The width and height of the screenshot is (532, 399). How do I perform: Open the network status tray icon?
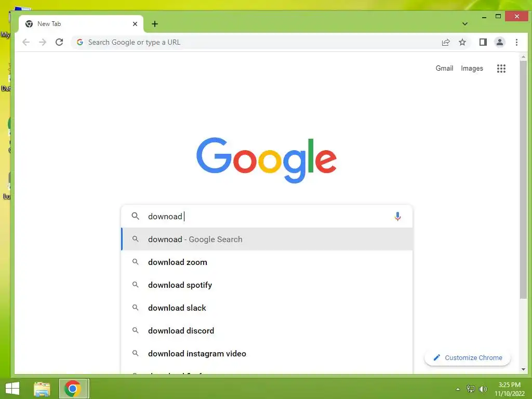pos(470,389)
